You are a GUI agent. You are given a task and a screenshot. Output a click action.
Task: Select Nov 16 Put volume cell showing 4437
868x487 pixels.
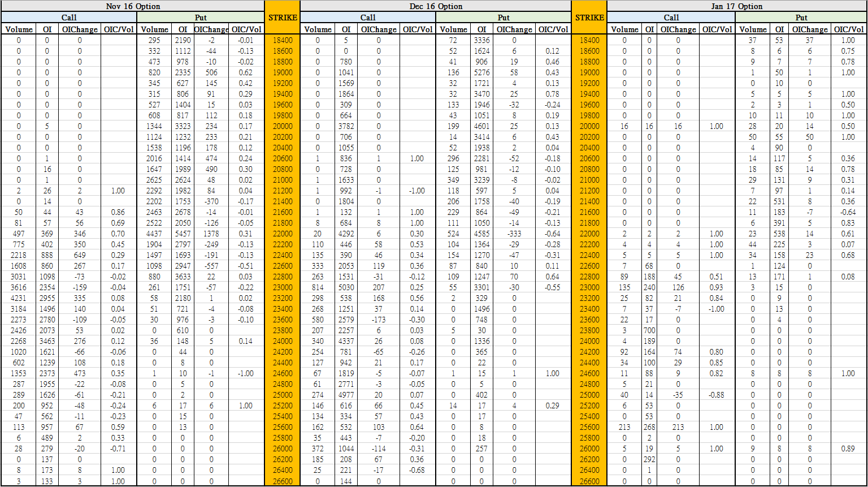[154, 234]
